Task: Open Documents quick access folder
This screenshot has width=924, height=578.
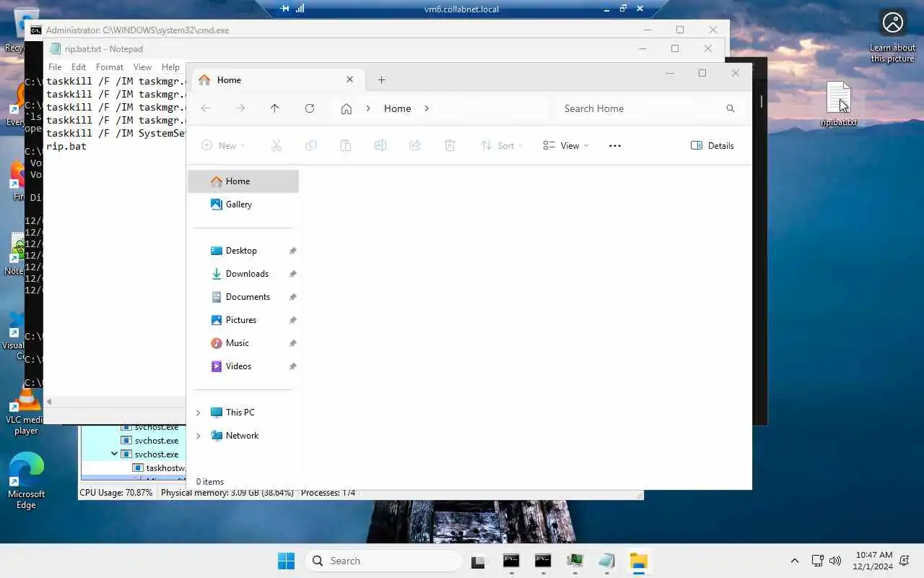Action: (243, 297)
